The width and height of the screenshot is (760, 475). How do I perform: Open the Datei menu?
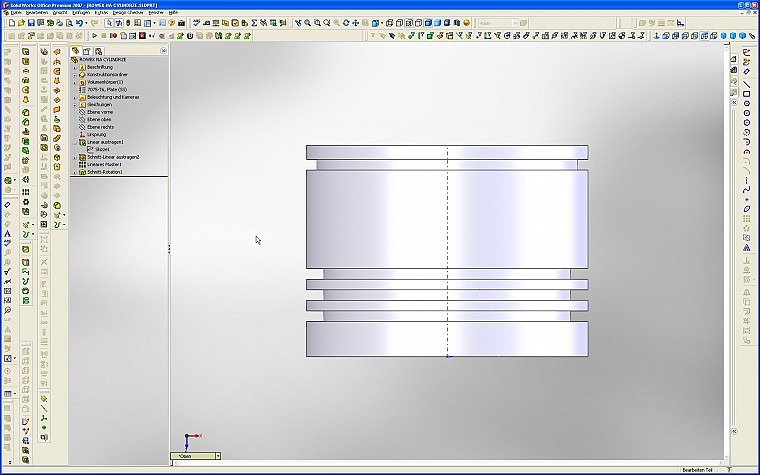point(16,12)
